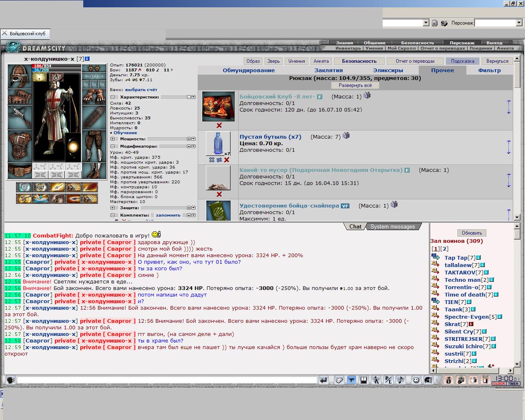Switch the TIMER mode indicator
Image resolution: width=525 pixels, height=420 pixels.
coord(514,384)
